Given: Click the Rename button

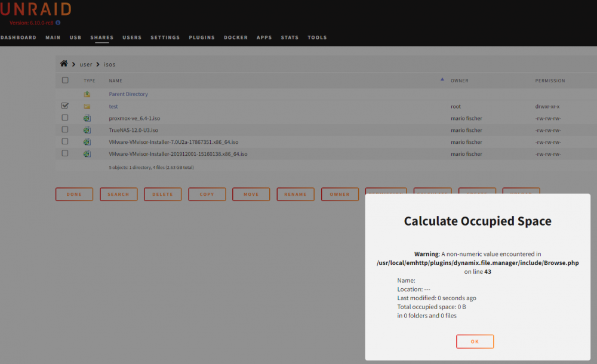Looking at the screenshot, I should (x=296, y=194).
